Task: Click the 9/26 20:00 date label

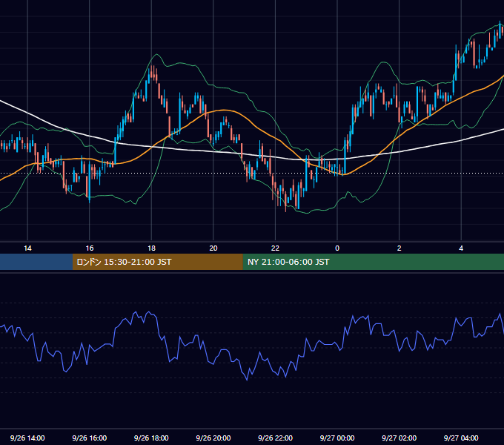Action: click(x=213, y=438)
